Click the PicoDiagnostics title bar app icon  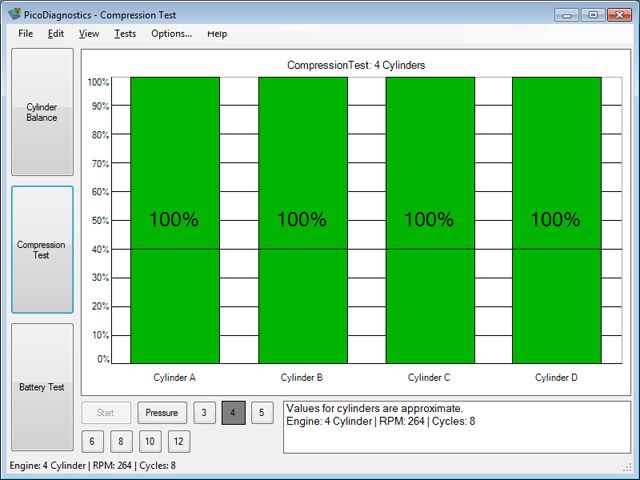(13, 14)
